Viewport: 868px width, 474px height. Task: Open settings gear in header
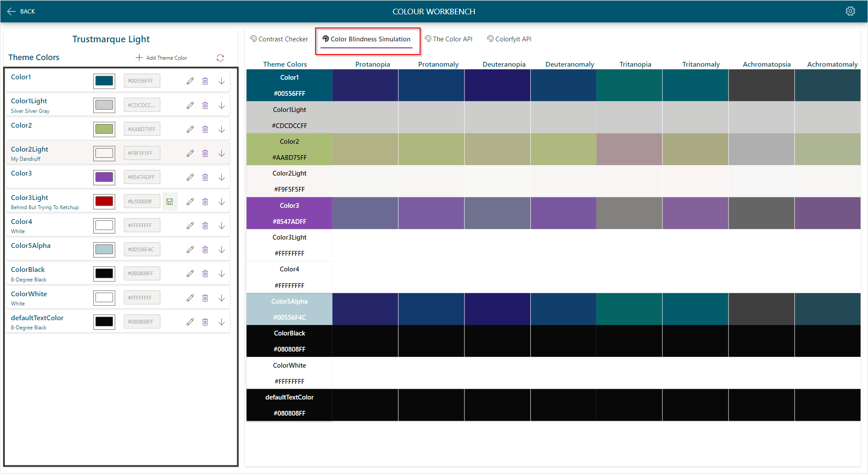tap(850, 11)
